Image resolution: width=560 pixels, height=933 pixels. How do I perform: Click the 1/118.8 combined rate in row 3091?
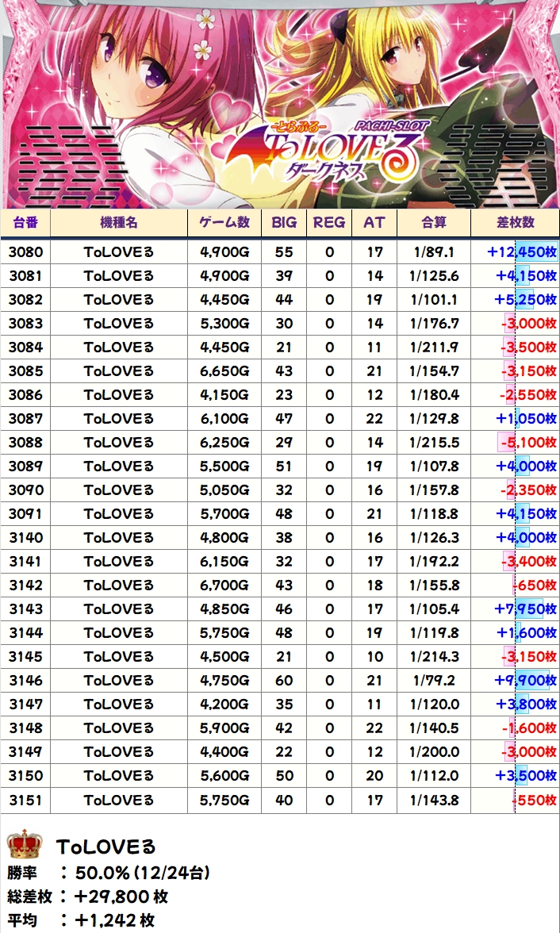click(433, 514)
